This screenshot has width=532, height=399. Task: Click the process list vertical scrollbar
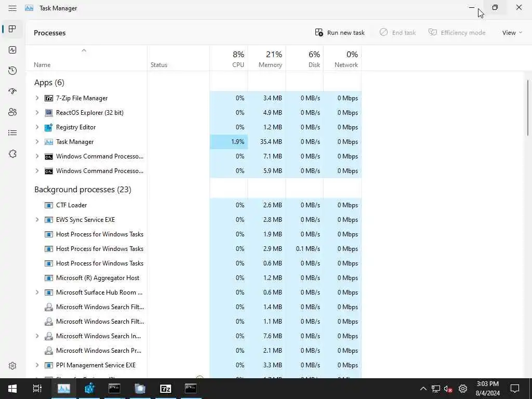pos(528,108)
